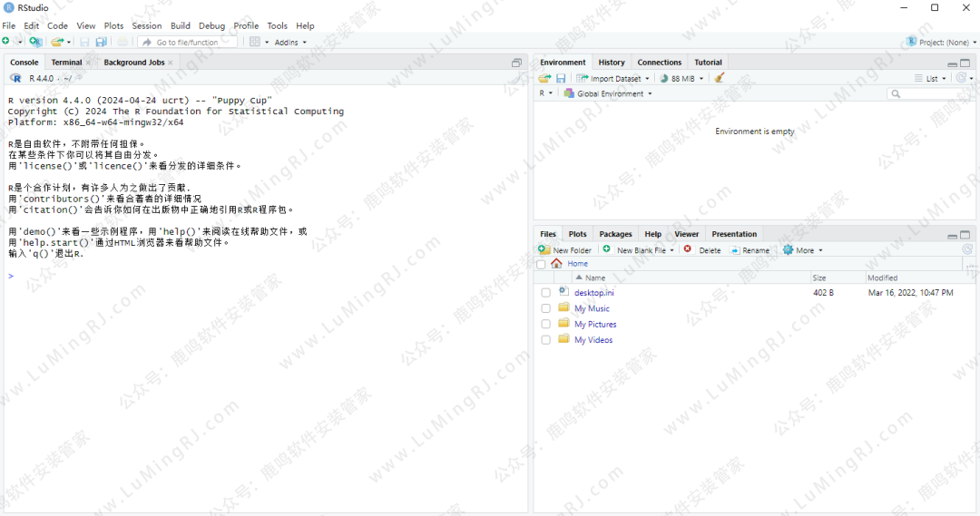Click the New Blank File button
The width and height of the screenshot is (980, 516).
coord(638,250)
